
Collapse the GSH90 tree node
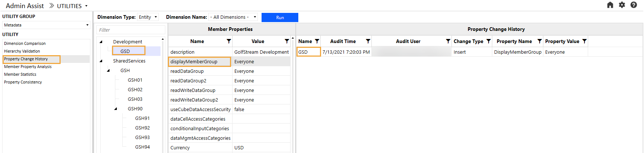(116, 109)
